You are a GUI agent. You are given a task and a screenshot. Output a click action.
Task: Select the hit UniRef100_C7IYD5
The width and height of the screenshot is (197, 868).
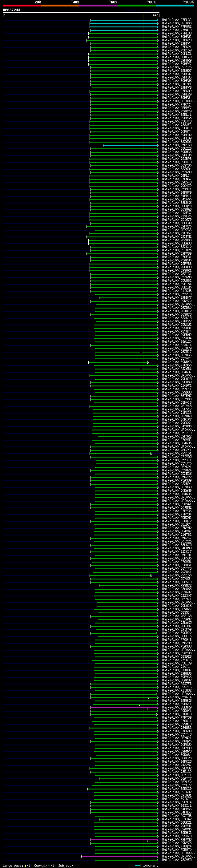[x=176, y=457]
